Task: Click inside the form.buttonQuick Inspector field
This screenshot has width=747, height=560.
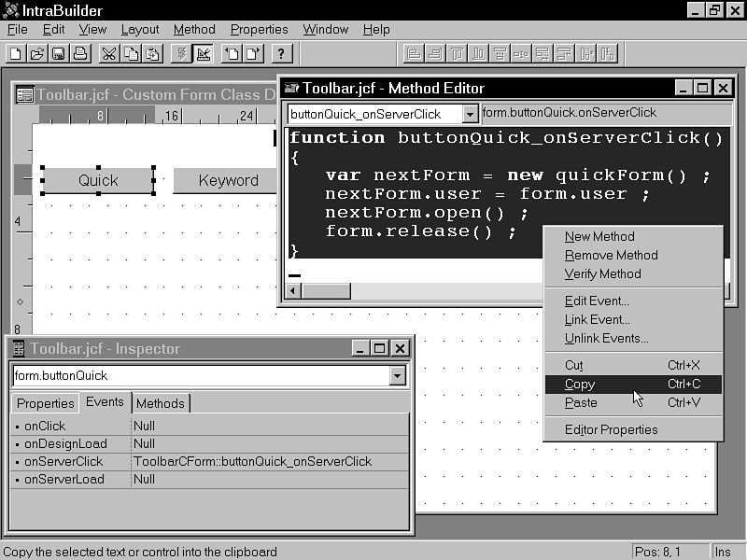Action: 201,376
